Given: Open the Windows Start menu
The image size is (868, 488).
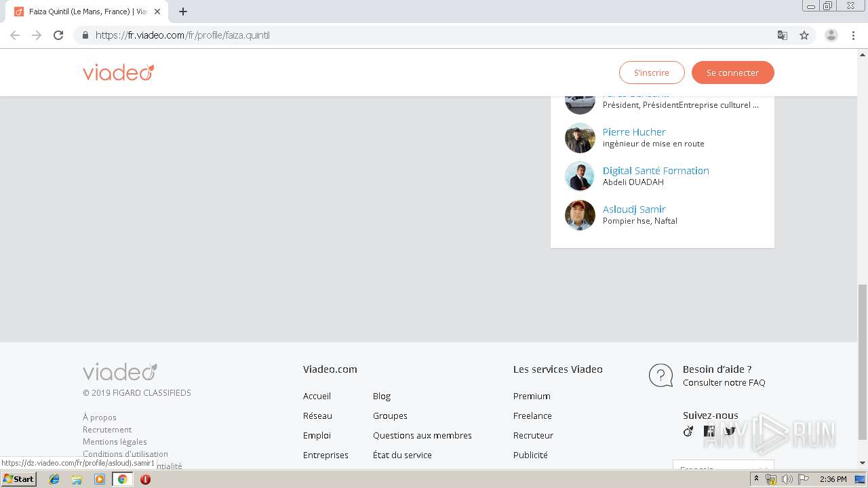Looking at the screenshot, I should (x=18, y=479).
